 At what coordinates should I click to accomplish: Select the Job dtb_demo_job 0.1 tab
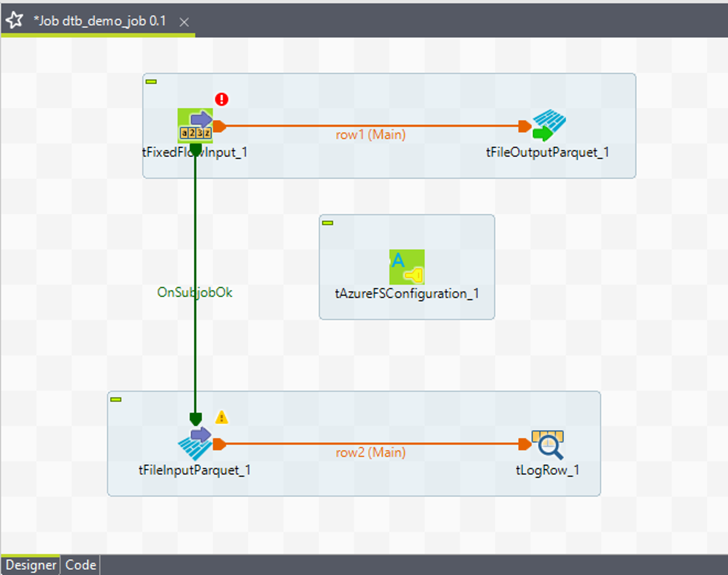pos(100,21)
